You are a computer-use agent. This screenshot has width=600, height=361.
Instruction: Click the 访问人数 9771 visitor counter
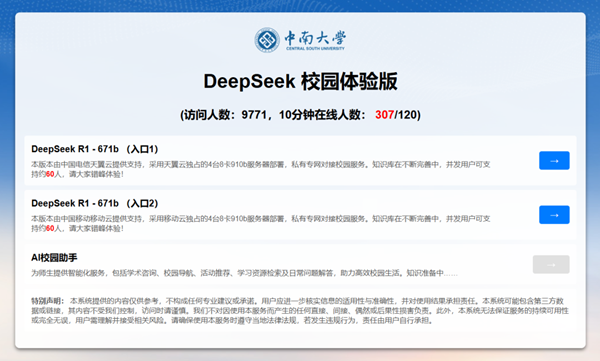223,115
